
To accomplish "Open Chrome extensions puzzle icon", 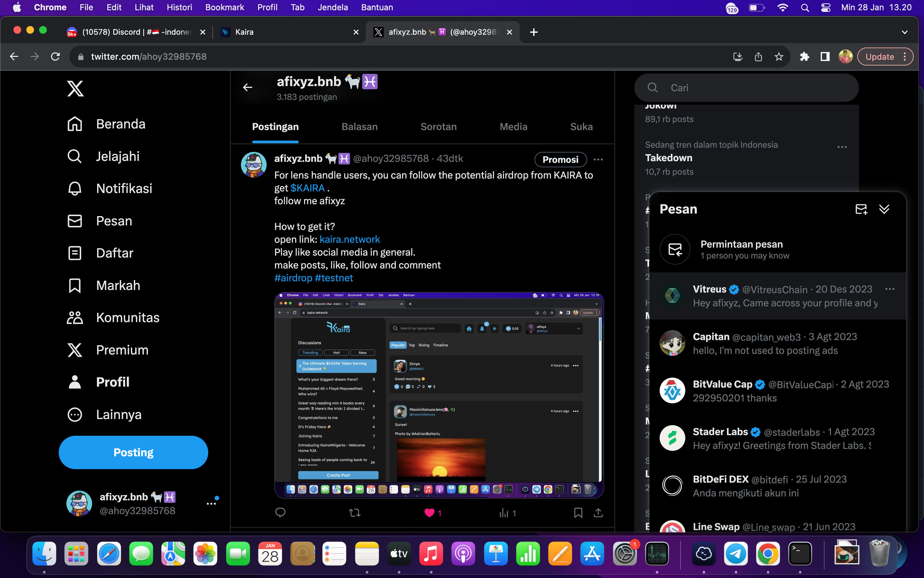I will (805, 57).
